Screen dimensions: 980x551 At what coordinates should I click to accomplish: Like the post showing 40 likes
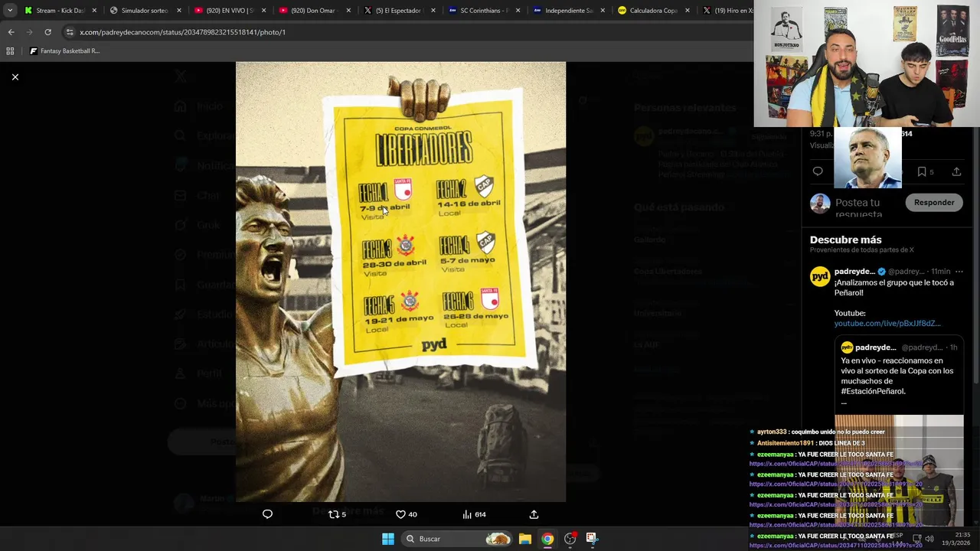click(x=406, y=514)
